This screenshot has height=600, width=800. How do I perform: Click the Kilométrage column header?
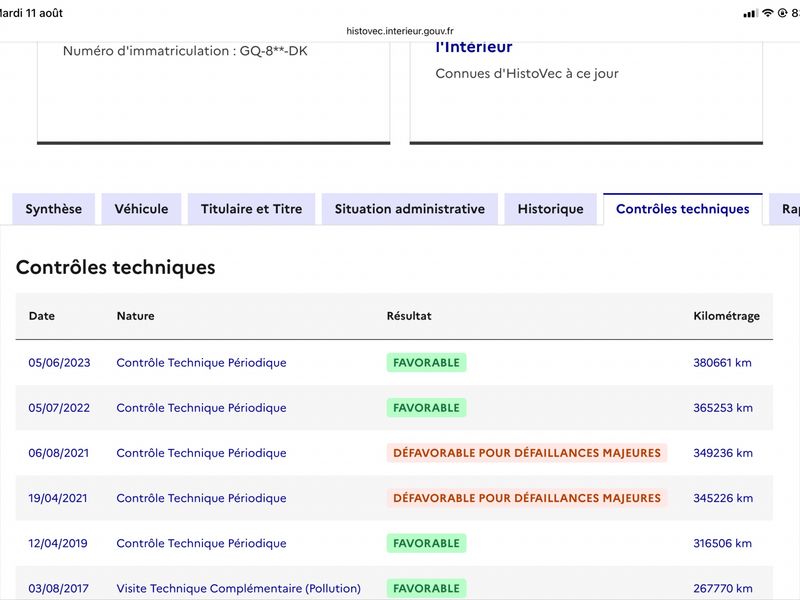(x=727, y=316)
